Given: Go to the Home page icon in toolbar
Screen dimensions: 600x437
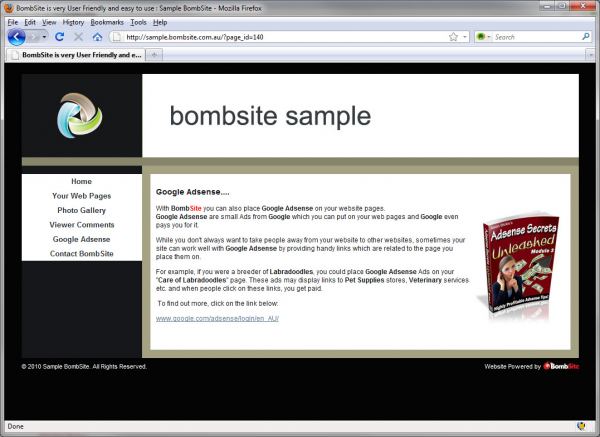Looking at the screenshot, I should 97,37.
